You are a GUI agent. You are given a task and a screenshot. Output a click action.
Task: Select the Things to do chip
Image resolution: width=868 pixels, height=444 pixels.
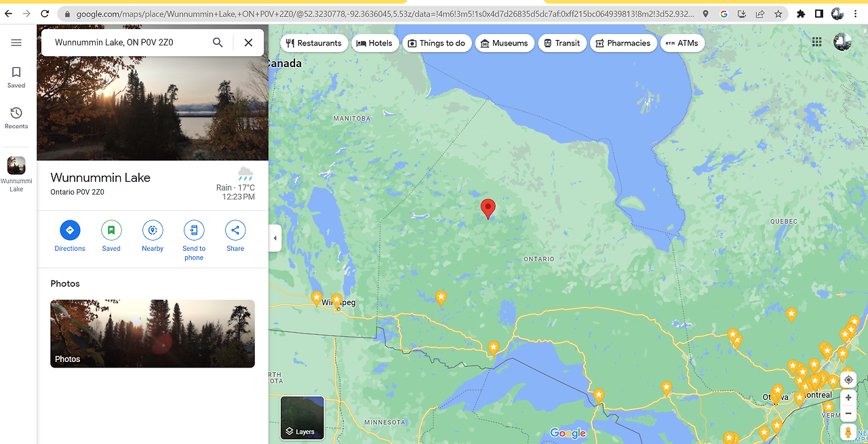point(437,43)
